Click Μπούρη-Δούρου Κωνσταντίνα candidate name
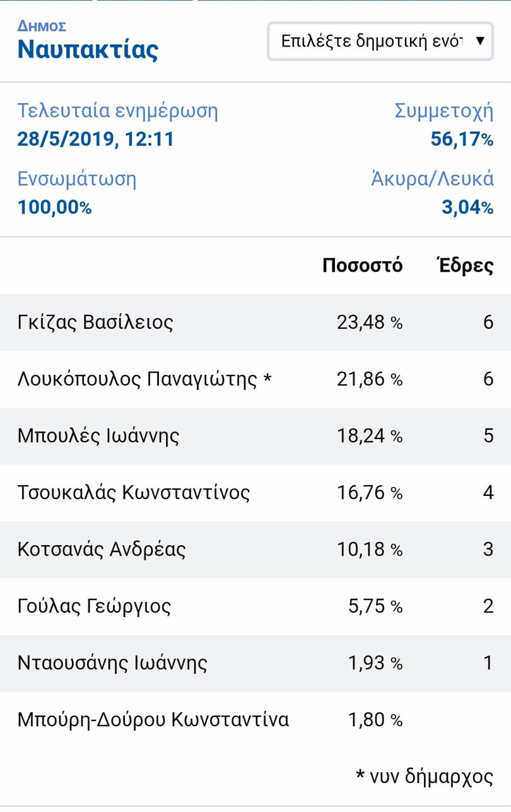 [x=153, y=719]
